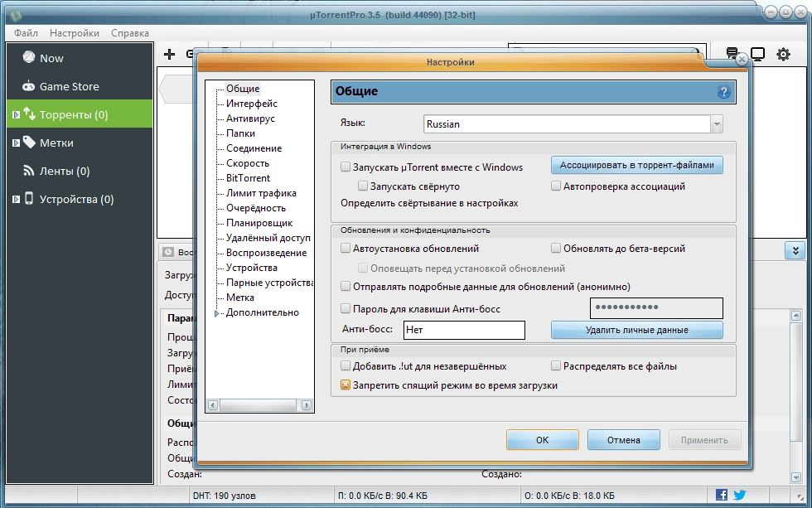Select Воспроизведение in settings tree
Screen dimensions: 812x508
coord(266,253)
